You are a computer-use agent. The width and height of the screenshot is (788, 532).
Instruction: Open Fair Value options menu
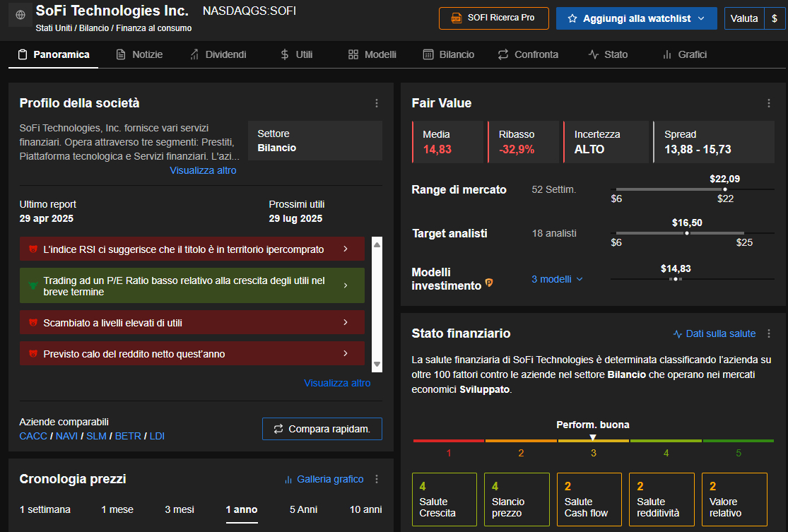click(768, 103)
